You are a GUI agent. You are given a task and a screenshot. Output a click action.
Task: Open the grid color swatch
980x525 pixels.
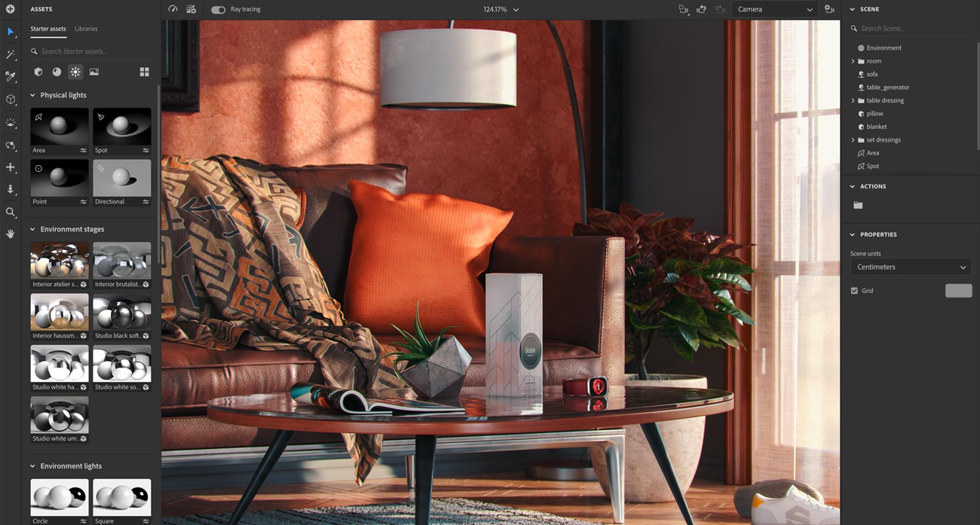point(958,291)
